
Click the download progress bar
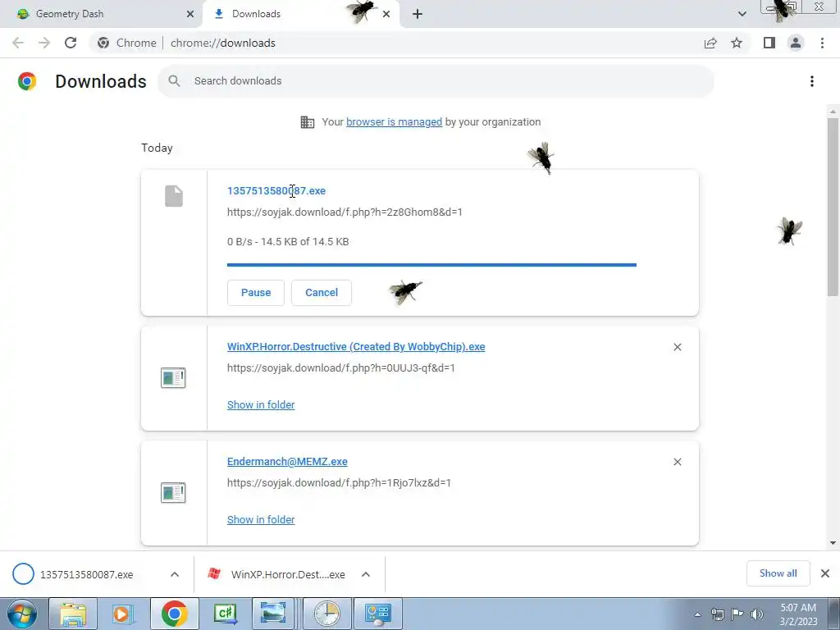[x=431, y=265]
